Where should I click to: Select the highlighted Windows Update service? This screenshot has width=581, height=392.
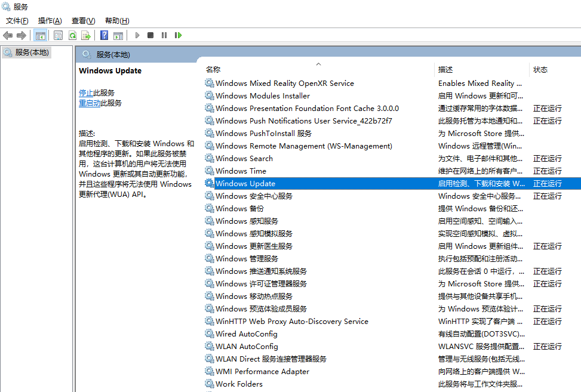click(392, 184)
